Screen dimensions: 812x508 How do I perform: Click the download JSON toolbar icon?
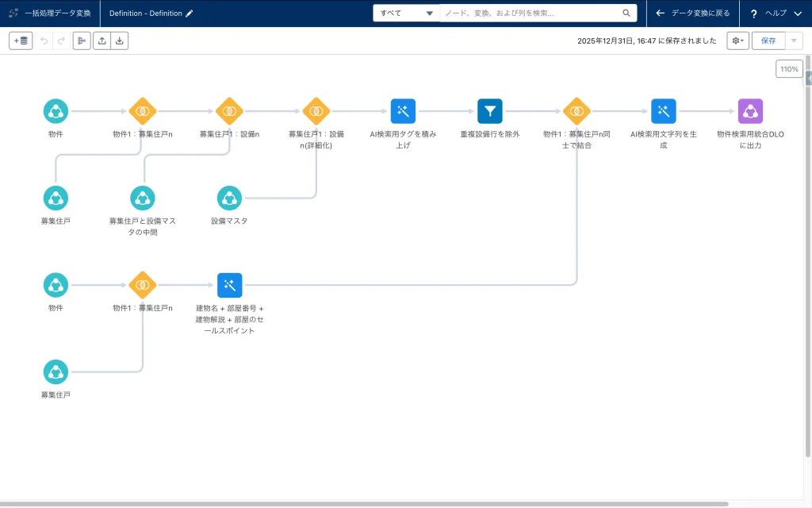119,40
